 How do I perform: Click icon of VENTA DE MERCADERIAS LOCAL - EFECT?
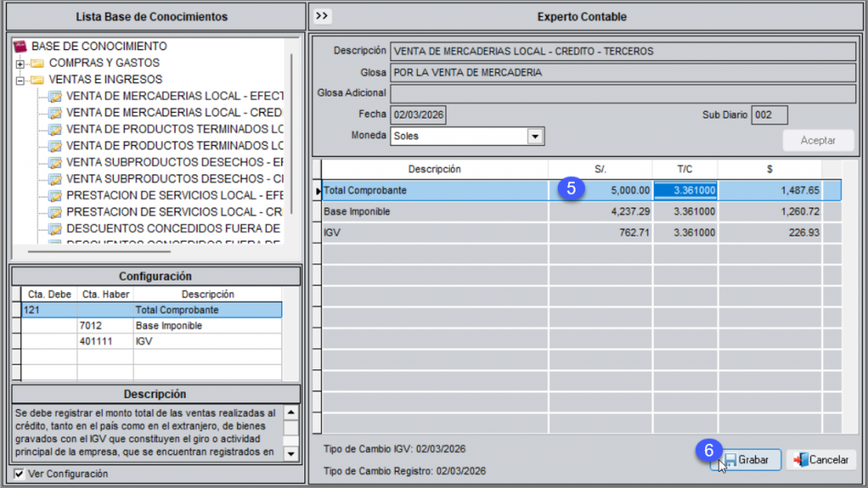coord(55,97)
